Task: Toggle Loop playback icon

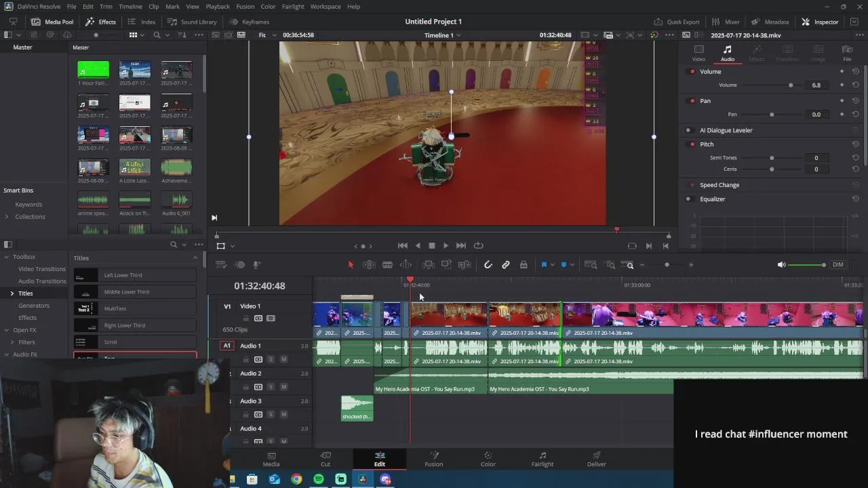Action: pyautogui.click(x=478, y=245)
